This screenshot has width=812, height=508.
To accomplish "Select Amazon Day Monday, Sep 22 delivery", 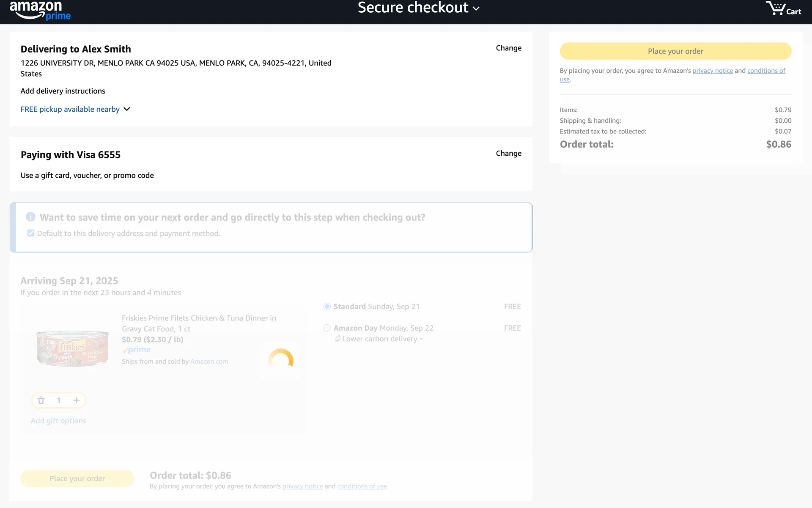I will click(327, 328).
